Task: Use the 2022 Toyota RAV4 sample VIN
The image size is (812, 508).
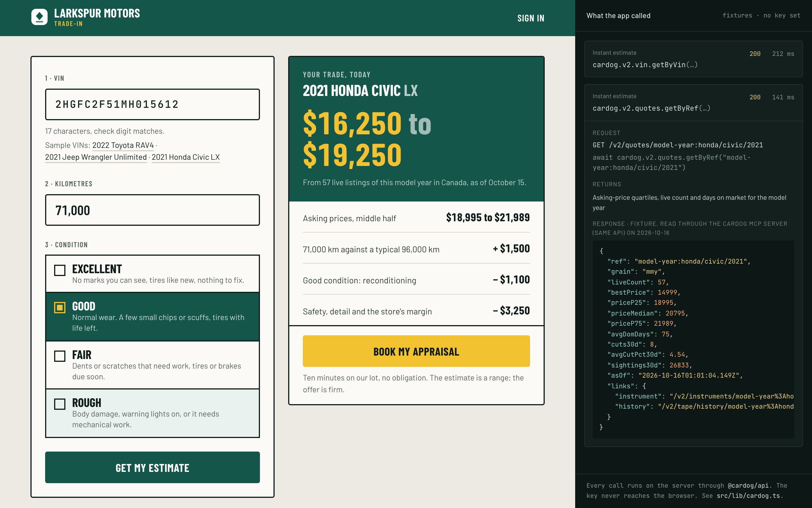Action: point(123,145)
